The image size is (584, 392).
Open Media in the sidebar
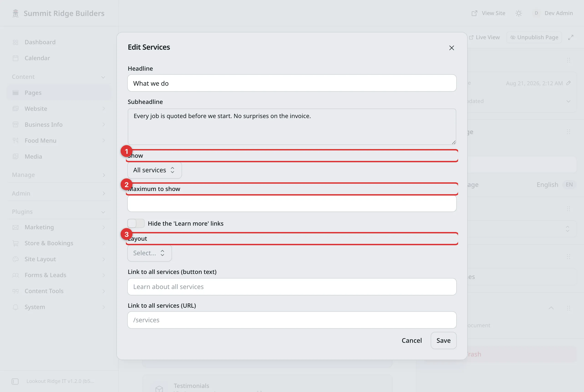pyautogui.click(x=59, y=157)
